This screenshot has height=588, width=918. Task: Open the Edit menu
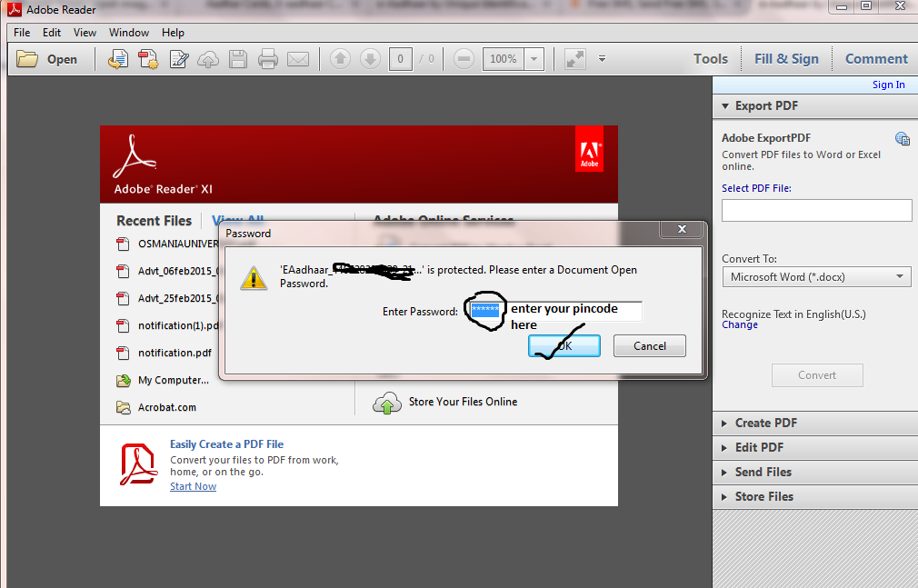[x=52, y=33]
